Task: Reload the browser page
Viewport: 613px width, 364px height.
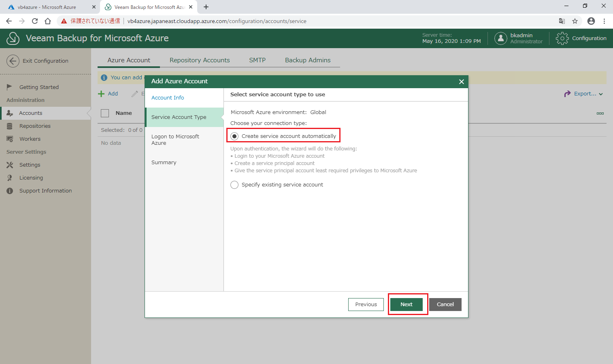Action: (35, 21)
